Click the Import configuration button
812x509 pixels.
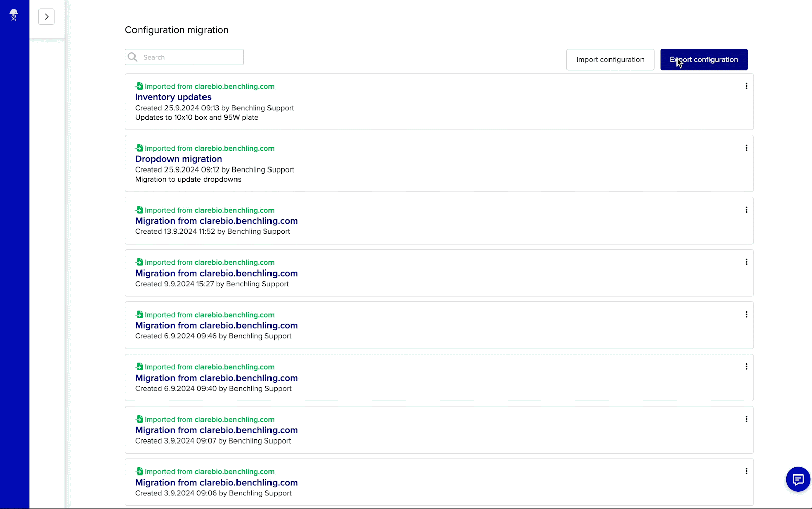[610, 59]
